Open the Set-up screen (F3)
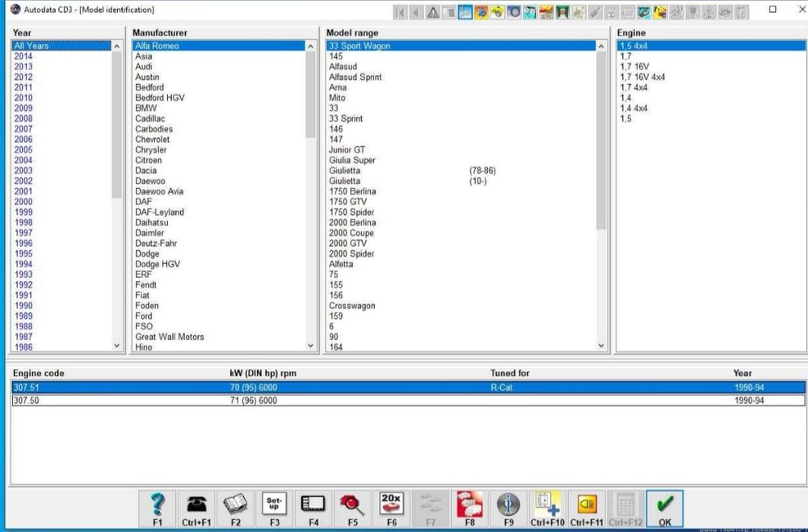Image resolution: width=808 pixels, height=532 pixels. click(274, 505)
